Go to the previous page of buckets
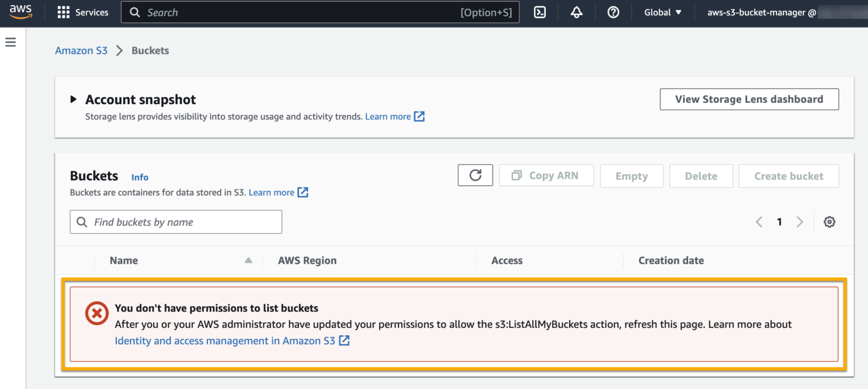 [758, 222]
